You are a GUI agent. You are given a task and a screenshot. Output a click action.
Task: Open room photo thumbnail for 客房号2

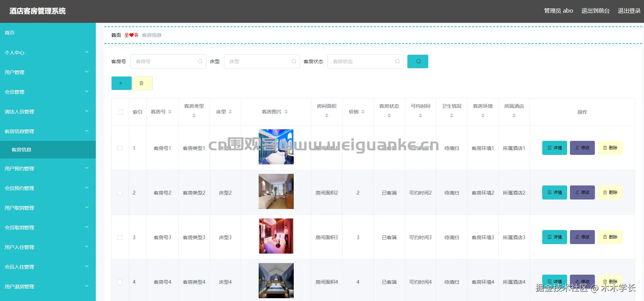click(276, 191)
